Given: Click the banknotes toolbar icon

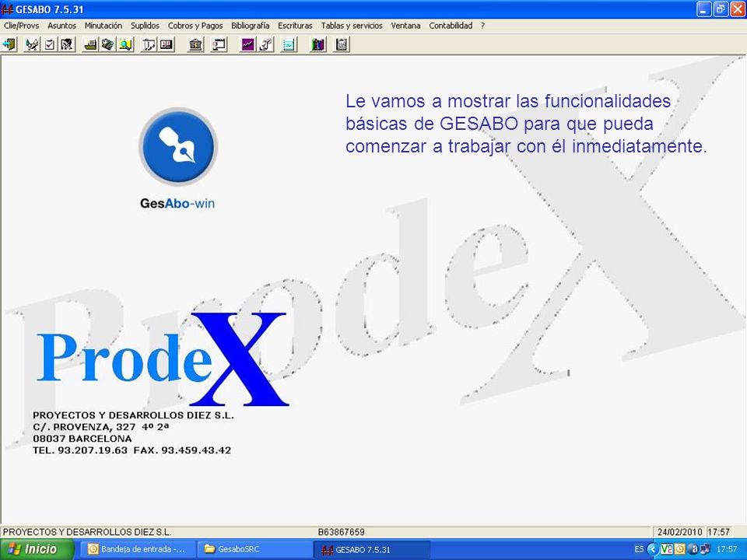Looking at the screenshot, I should tap(107, 45).
